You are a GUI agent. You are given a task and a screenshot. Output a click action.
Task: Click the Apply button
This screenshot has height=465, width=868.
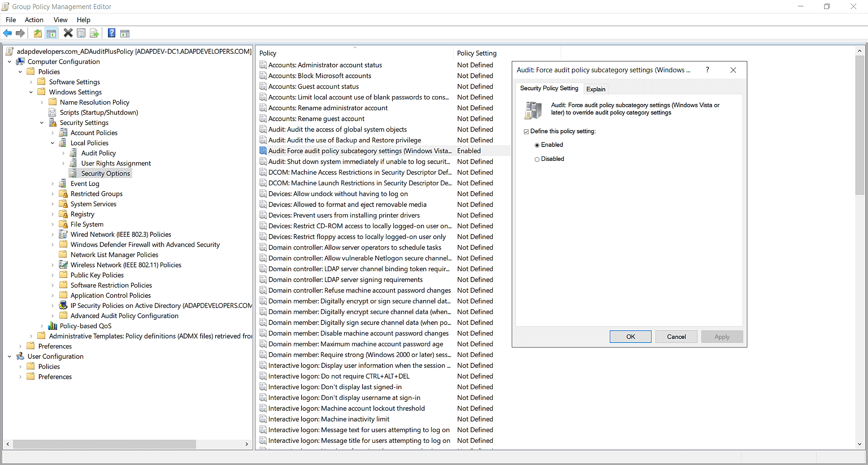(722, 336)
